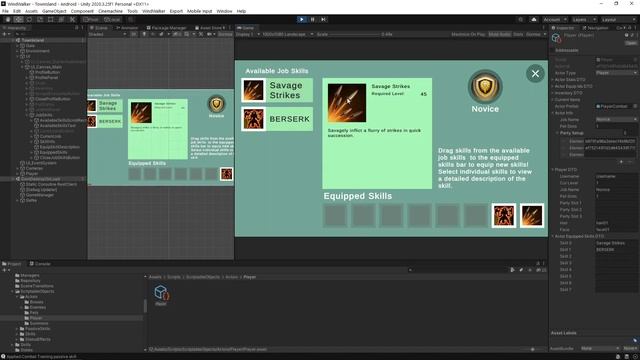Image resolution: width=640 pixels, height=360 pixels.
Task: Click the Scene view Novice shield badge
Action: pos(216,104)
